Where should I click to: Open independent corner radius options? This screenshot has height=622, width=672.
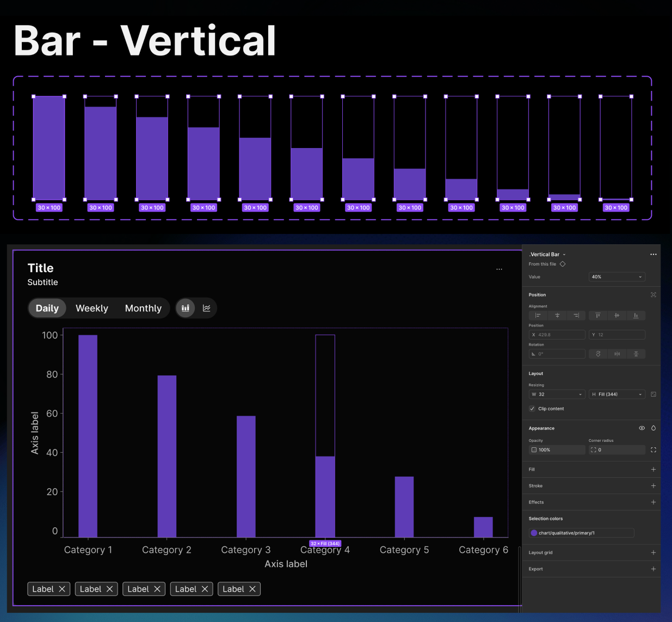(x=653, y=449)
